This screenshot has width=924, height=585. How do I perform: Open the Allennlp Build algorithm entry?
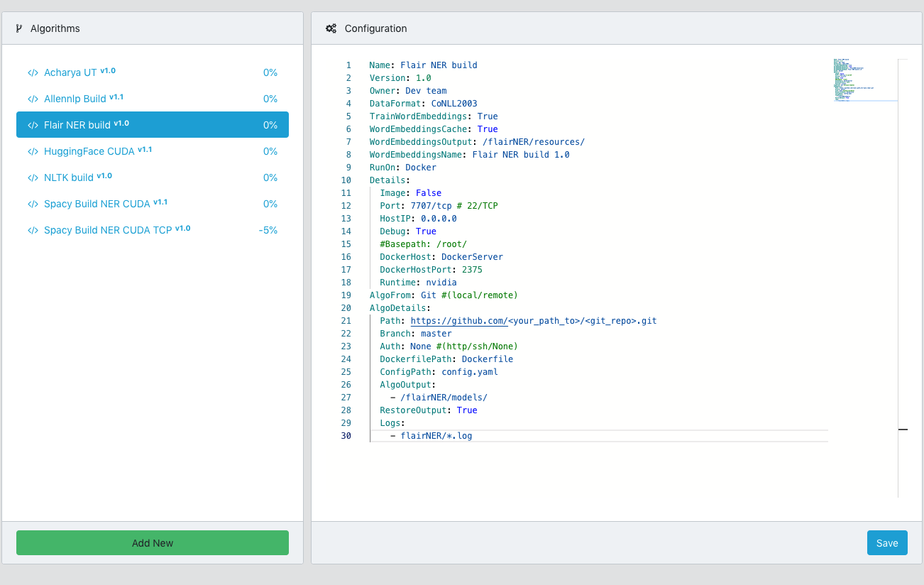click(75, 99)
